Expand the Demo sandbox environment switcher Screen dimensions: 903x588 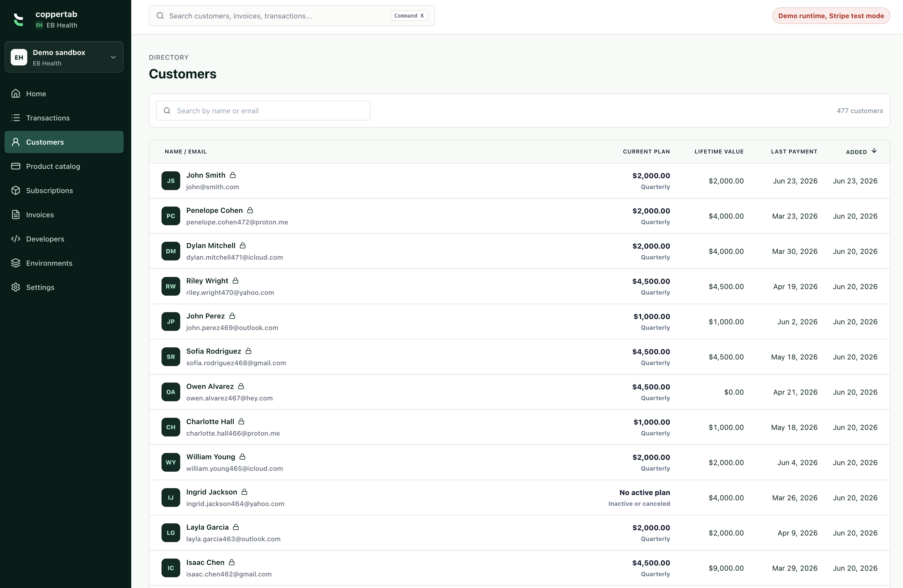[64, 57]
